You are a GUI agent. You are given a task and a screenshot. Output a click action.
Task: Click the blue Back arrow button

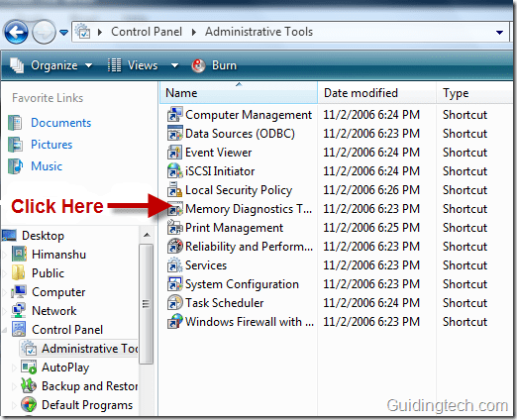coord(16,32)
